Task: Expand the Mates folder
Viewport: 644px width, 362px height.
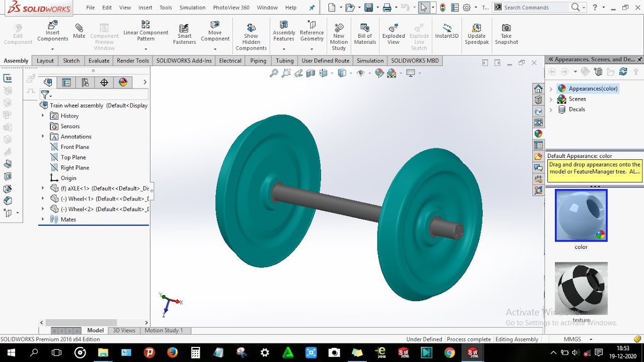Action: (x=43, y=219)
